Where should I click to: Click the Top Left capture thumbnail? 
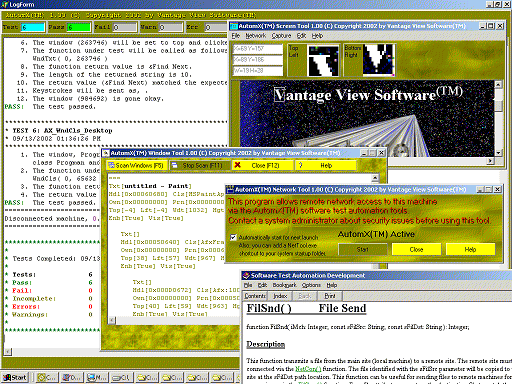pos(323,61)
